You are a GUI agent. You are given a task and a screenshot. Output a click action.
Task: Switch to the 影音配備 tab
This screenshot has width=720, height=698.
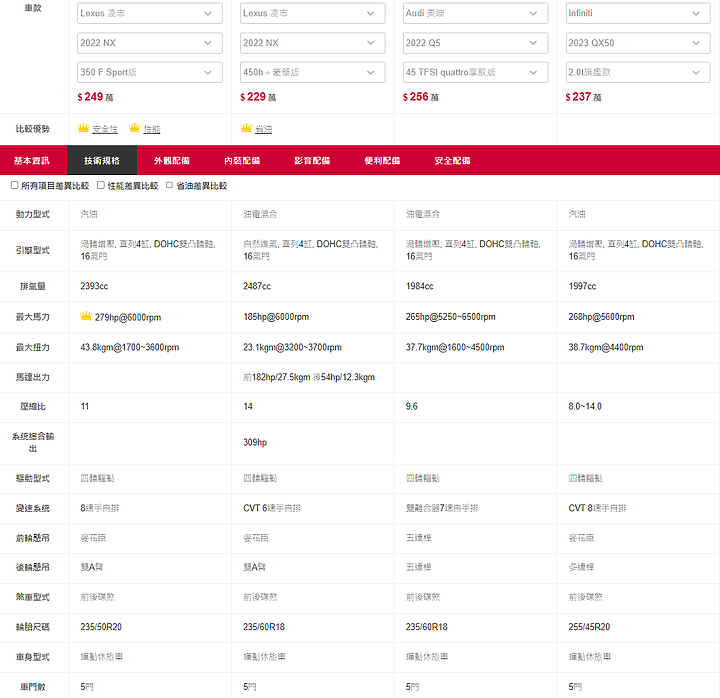click(312, 160)
